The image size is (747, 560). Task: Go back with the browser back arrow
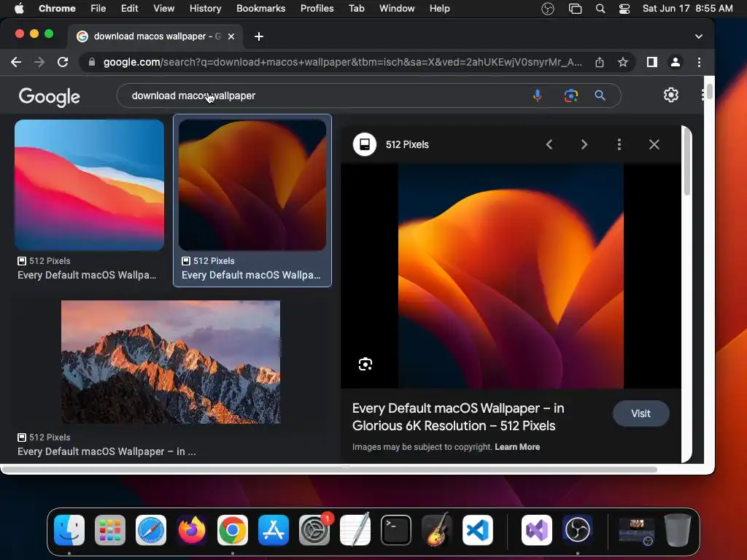16,62
